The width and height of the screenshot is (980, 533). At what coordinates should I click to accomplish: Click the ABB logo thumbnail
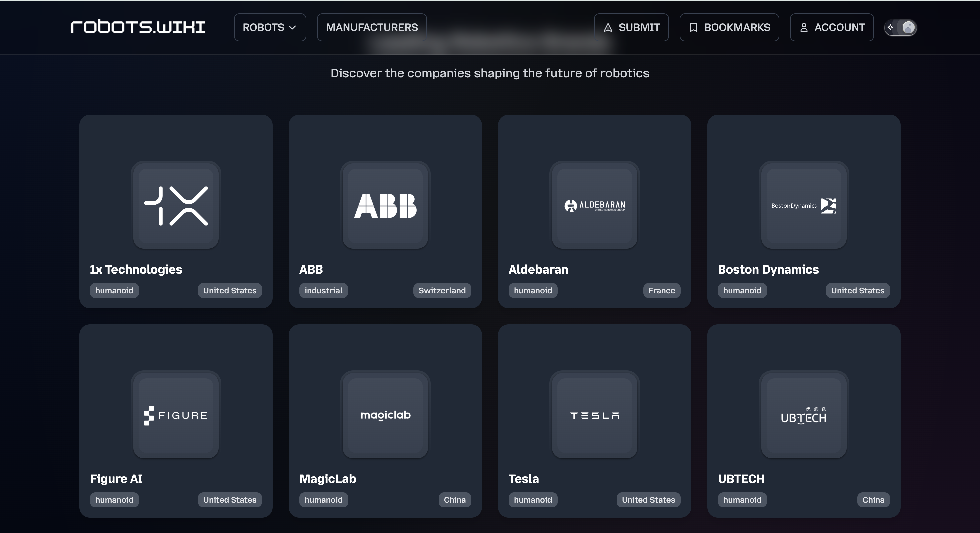point(385,205)
